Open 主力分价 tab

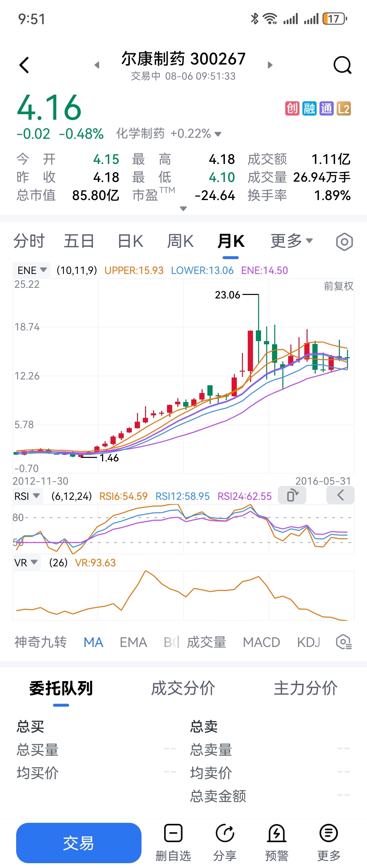tap(306, 688)
